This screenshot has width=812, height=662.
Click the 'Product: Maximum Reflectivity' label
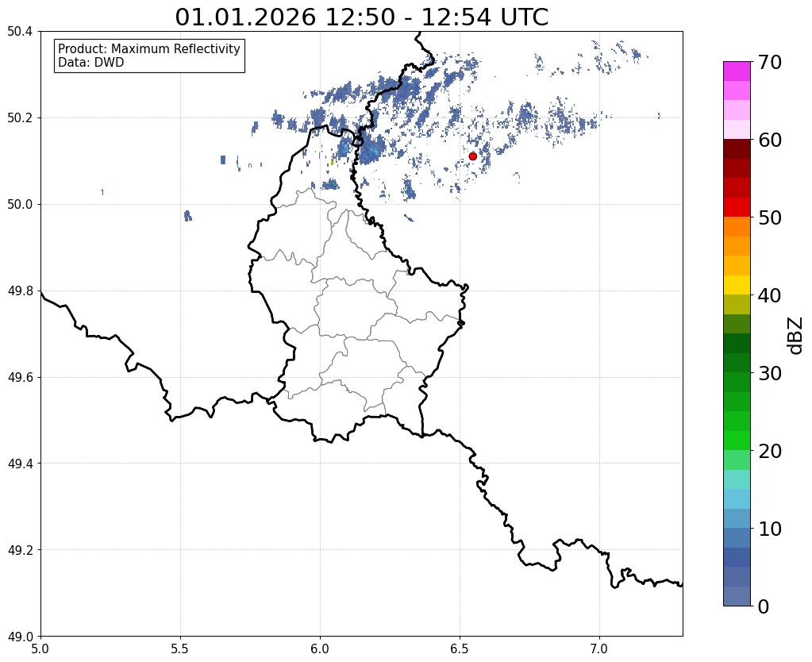tap(149, 48)
